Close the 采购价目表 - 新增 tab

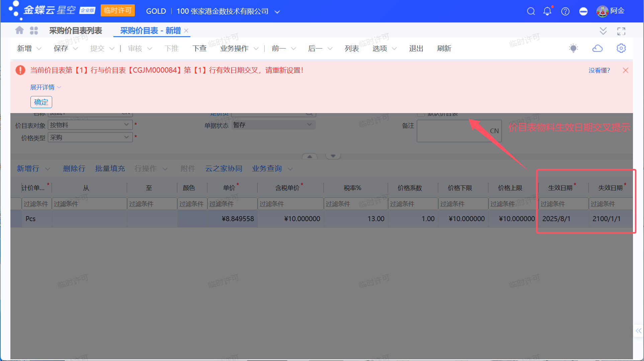point(186,30)
